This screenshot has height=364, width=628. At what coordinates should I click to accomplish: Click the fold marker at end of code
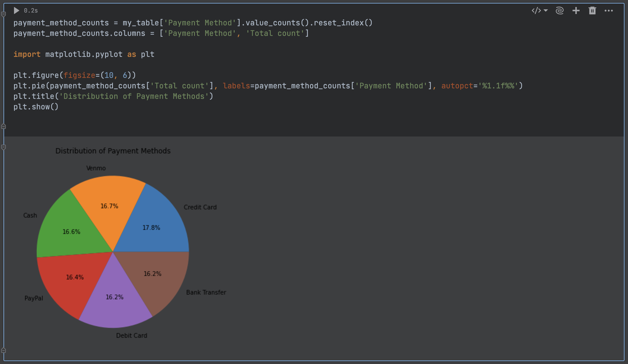(4, 126)
